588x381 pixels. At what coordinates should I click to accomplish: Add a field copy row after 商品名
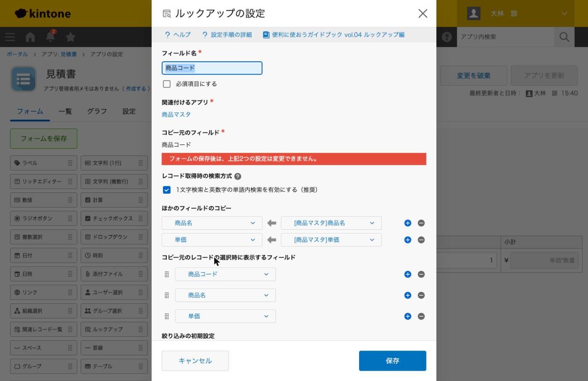[408, 223]
